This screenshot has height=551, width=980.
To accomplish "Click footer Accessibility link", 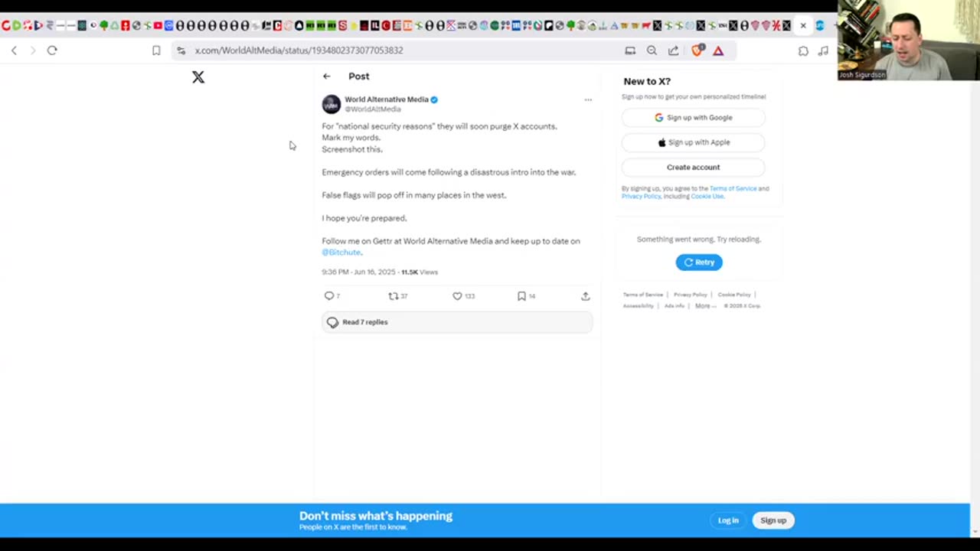I will coord(638,306).
